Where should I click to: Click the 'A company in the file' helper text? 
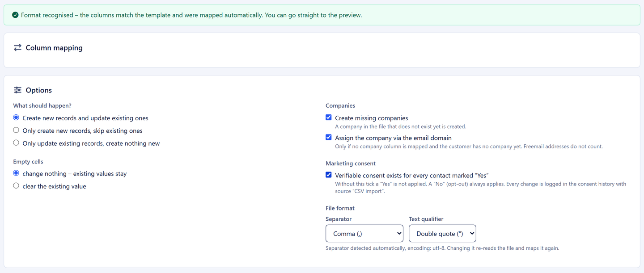[400, 126]
